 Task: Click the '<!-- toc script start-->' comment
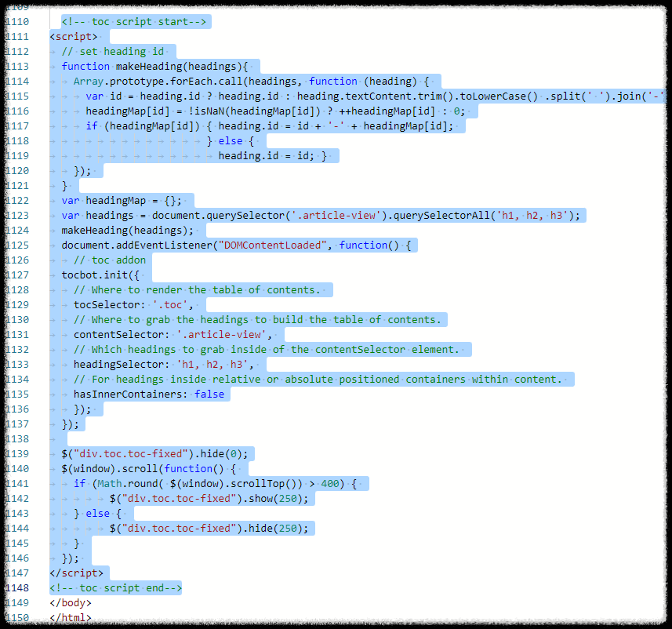coord(134,21)
